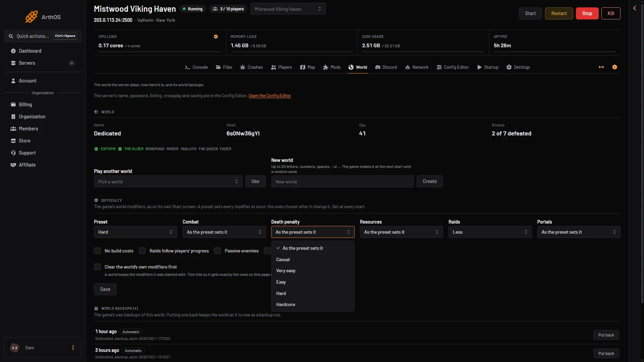This screenshot has width=644, height=362.
Task: Click Sam's avatar icon
Action: [x=15, y=348]
